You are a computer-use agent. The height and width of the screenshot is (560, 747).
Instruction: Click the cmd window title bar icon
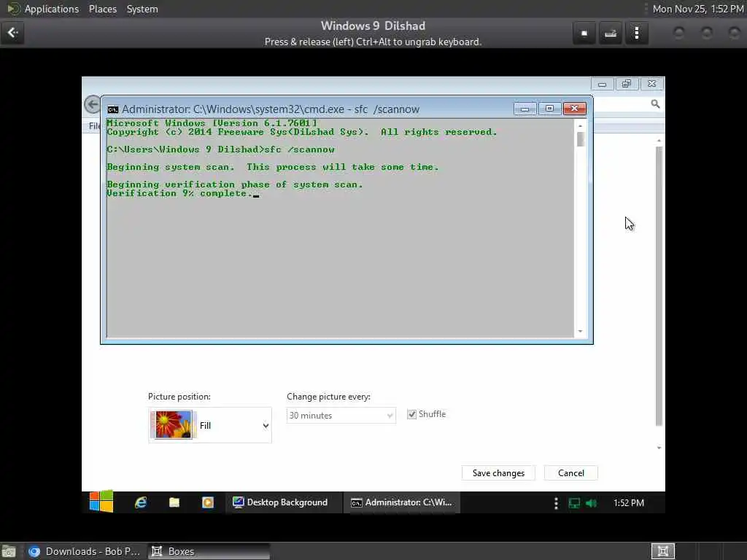112,109
